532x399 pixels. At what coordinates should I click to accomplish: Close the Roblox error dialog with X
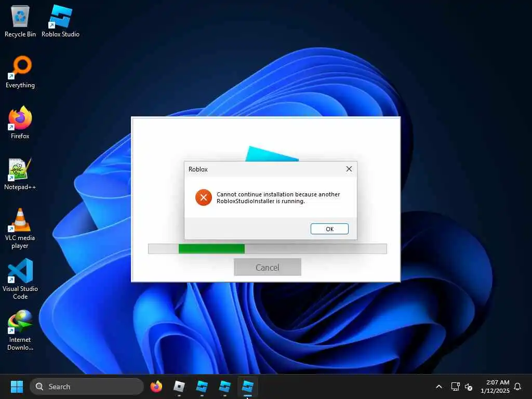pyautogui.click(x=349, y=169)
